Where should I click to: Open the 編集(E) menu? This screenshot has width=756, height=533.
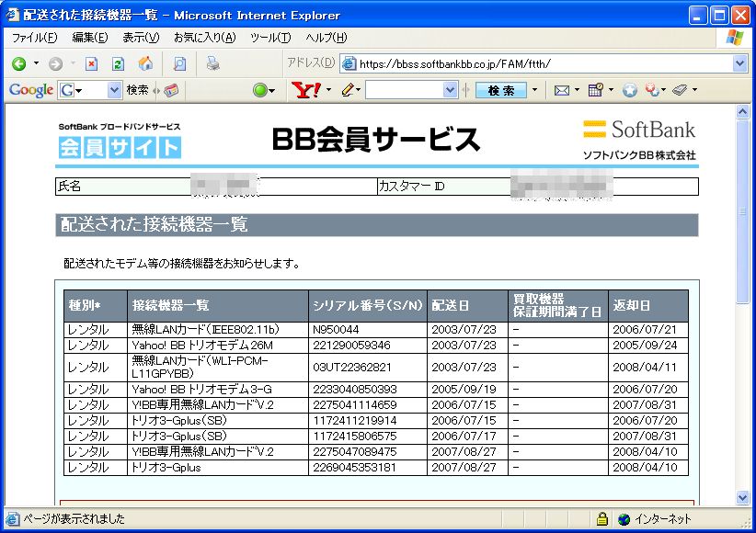[x=90, y=38]
